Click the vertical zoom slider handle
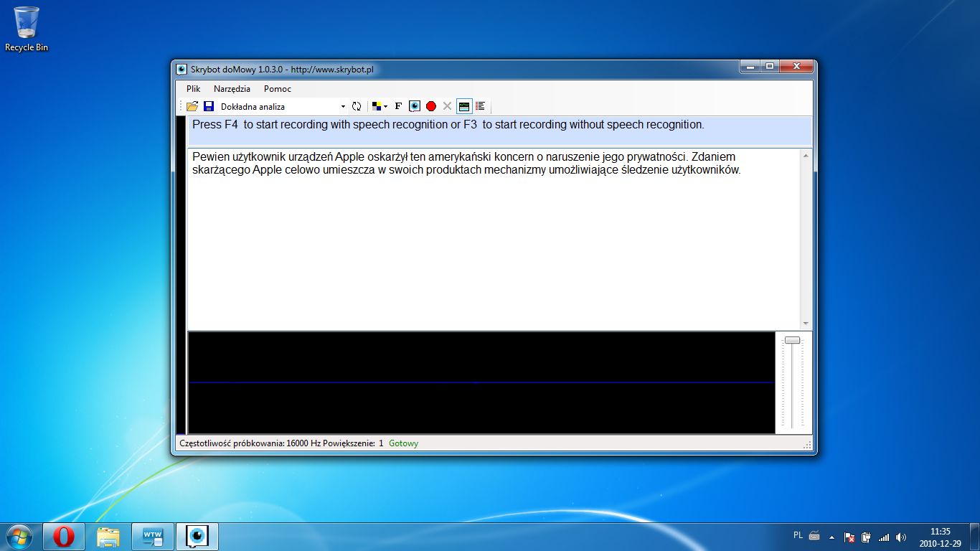 pyautogui.click(x=792, y=340)
